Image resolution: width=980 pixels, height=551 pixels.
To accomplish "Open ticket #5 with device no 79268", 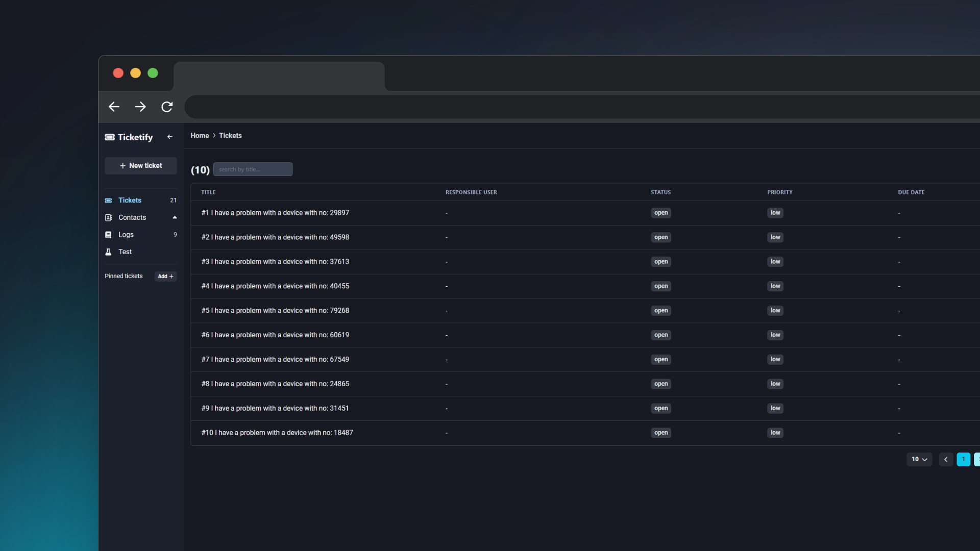I will pos(275,311).
